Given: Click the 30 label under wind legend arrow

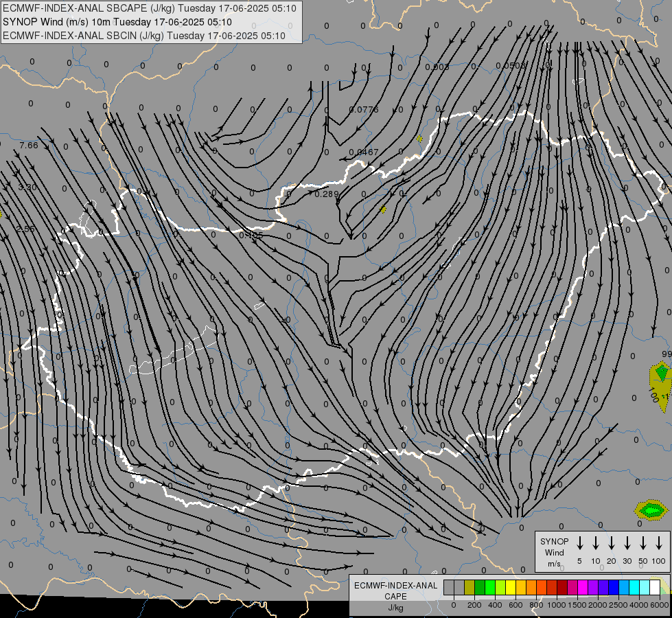Looking at the screenshot, I should (x=627, y=561).
